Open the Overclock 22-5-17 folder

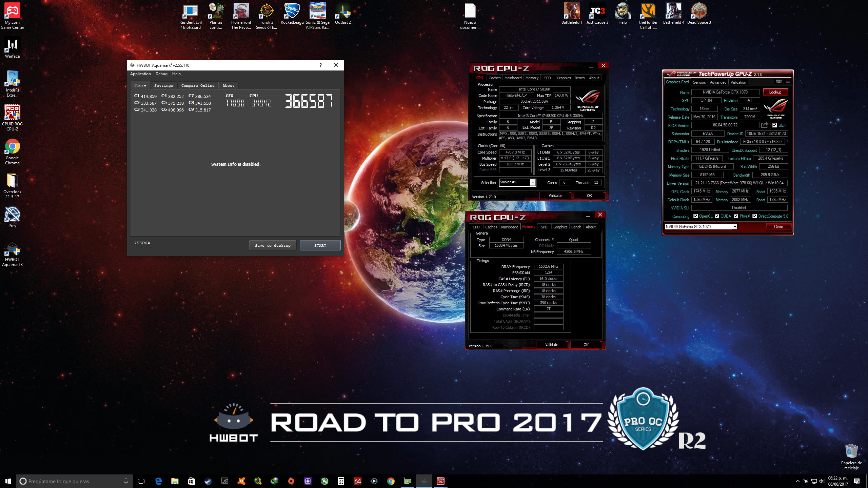(12, 185)
